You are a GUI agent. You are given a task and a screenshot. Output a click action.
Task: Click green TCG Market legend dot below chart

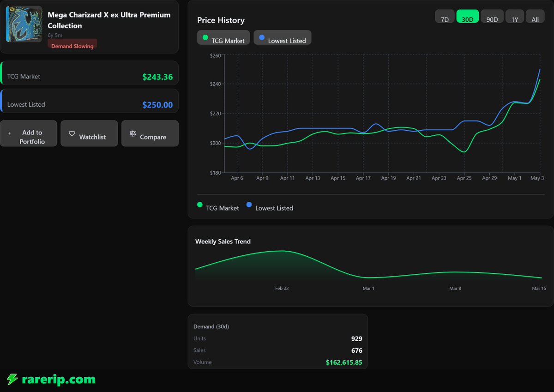[200, 205]
